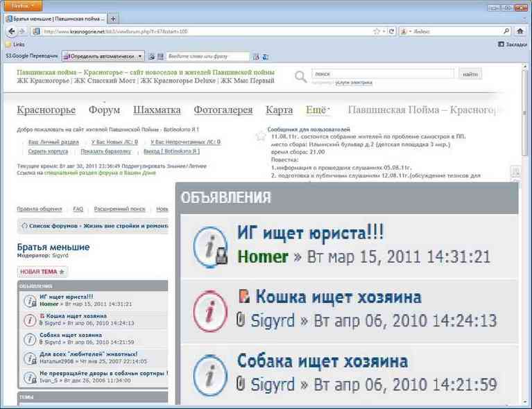
Task: Expand the Определить автоматически language dropdown
Action: [139, 56]
